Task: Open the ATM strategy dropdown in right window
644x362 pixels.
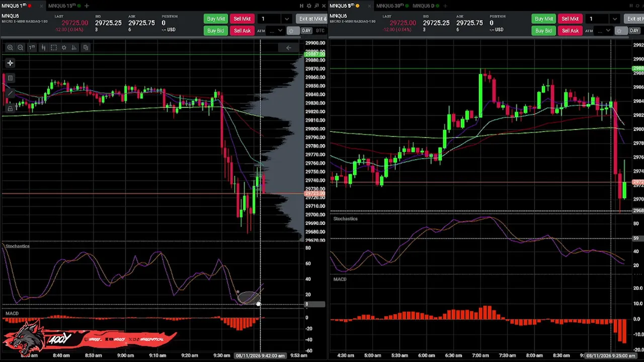Action: coord(604,31)
